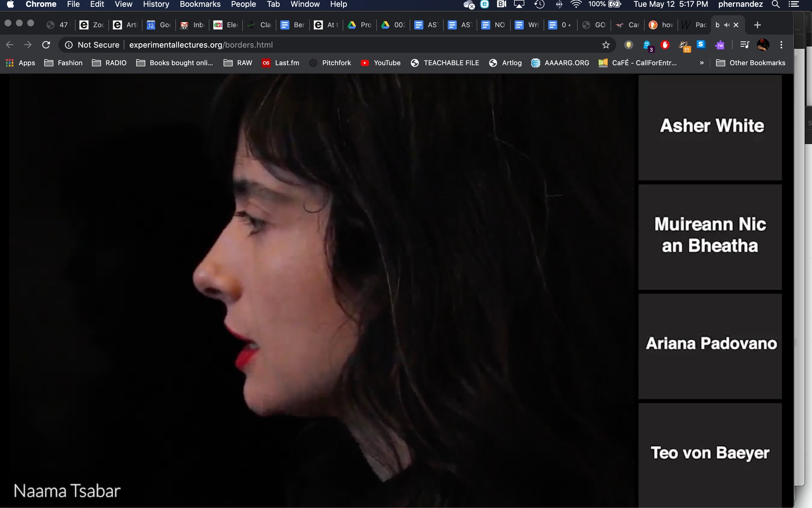Open the Apple menu
This screenshot has height=508, width=812.
(x=10, y=5)
